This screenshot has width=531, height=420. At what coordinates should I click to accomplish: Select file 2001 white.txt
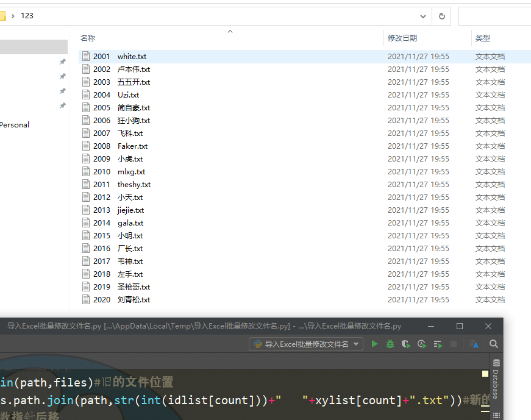click(x=120, y=56)
